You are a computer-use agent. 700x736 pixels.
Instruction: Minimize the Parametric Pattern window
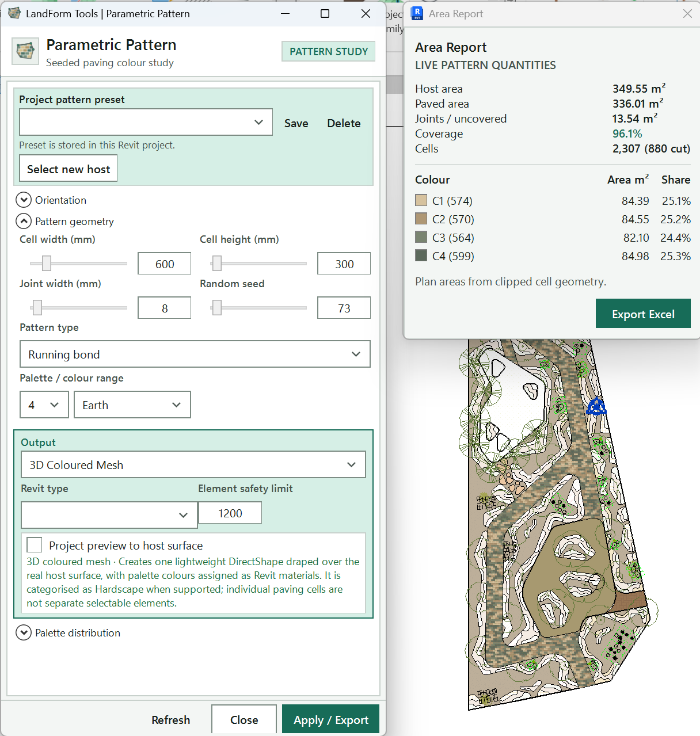pyautogui.click(x=286, y=13)
